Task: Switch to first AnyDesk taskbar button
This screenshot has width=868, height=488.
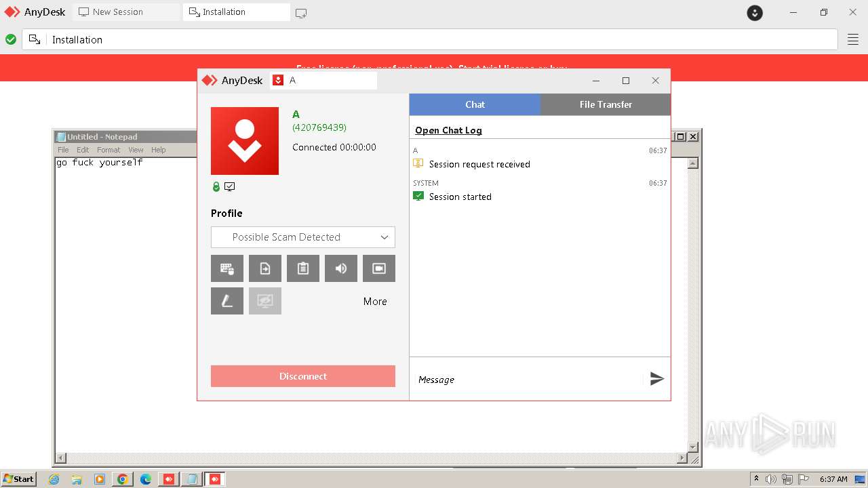Action: tap(169, 479)
